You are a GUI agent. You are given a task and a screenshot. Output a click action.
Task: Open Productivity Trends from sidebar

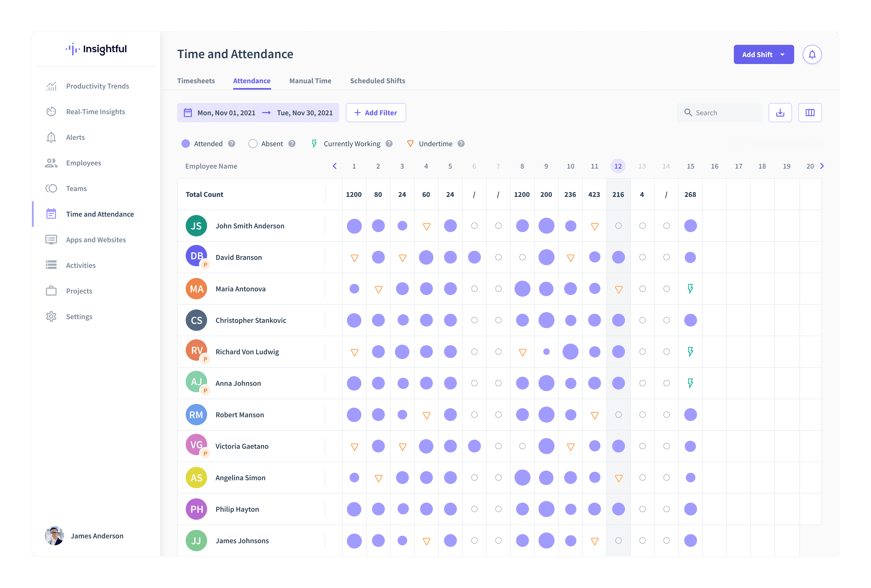tap(97, 86)
